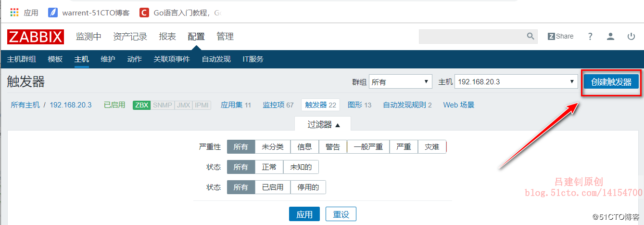Click the 已启用 host status link
This screenshot has width=644, height=225.
[114, 105]
